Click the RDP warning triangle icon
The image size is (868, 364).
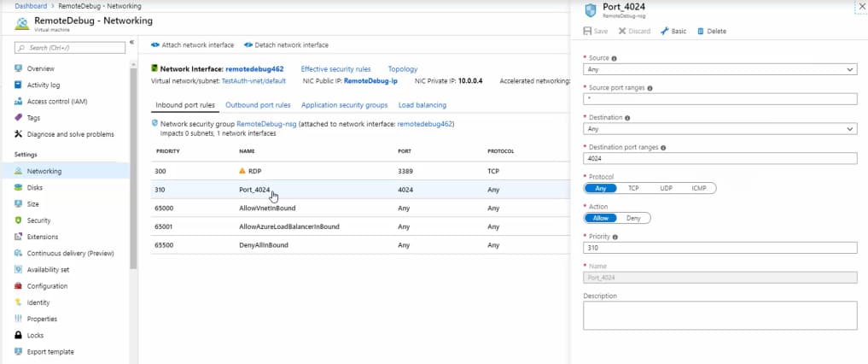[x=242, y=171]
